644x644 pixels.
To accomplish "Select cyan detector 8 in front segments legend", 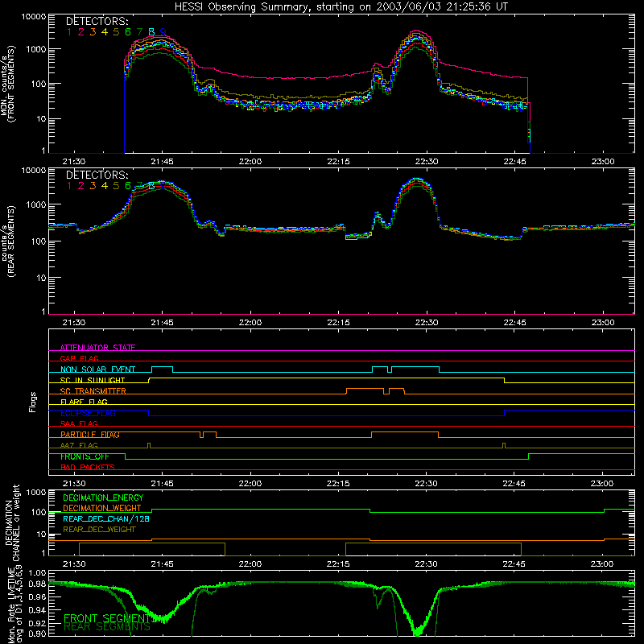I will point(151,32).
